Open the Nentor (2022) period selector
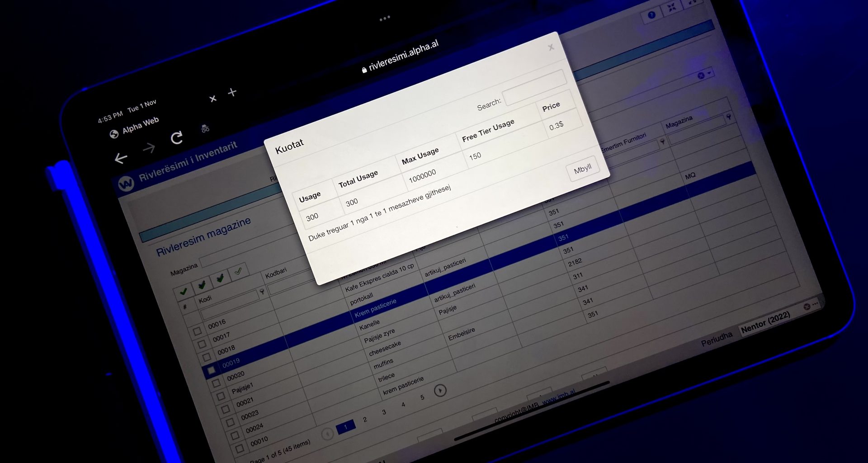The image size is (868, 463). [766, 322]
